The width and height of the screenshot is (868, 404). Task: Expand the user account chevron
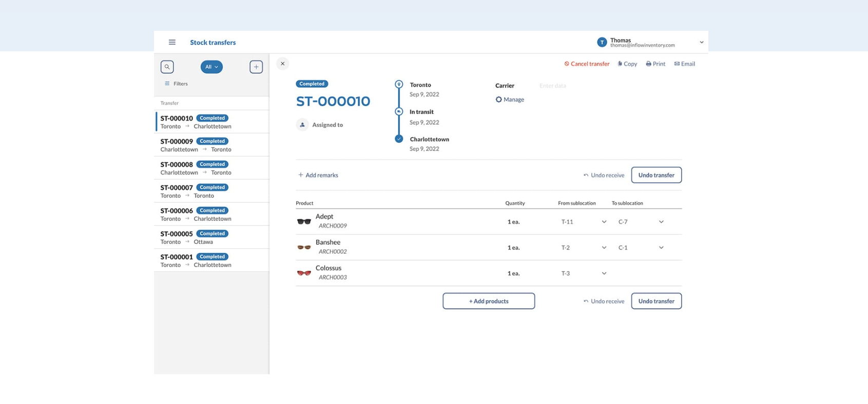[702, 43]
